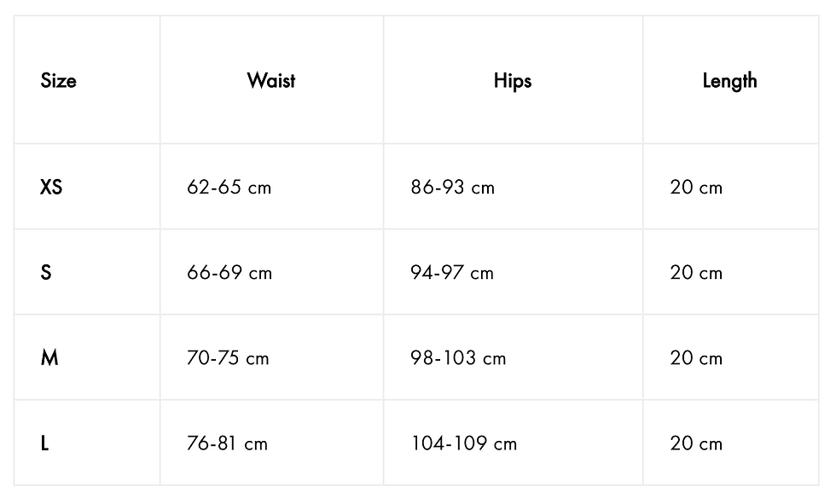Select the S row 20 cm length
This screenshot has height=504, width=836.
click(x=696, y=273)
